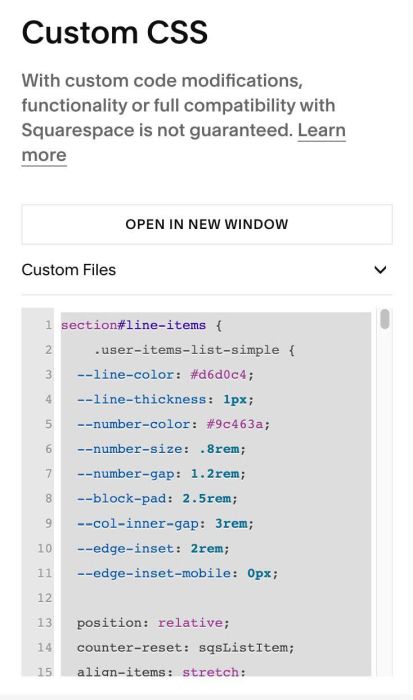This screenshot has width=413, height=700.
Task: Open the Learn more link
Action: (321, 130)
